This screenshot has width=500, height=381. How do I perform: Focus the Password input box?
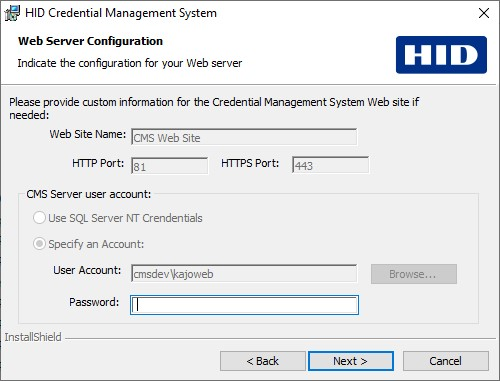(244, 305)
